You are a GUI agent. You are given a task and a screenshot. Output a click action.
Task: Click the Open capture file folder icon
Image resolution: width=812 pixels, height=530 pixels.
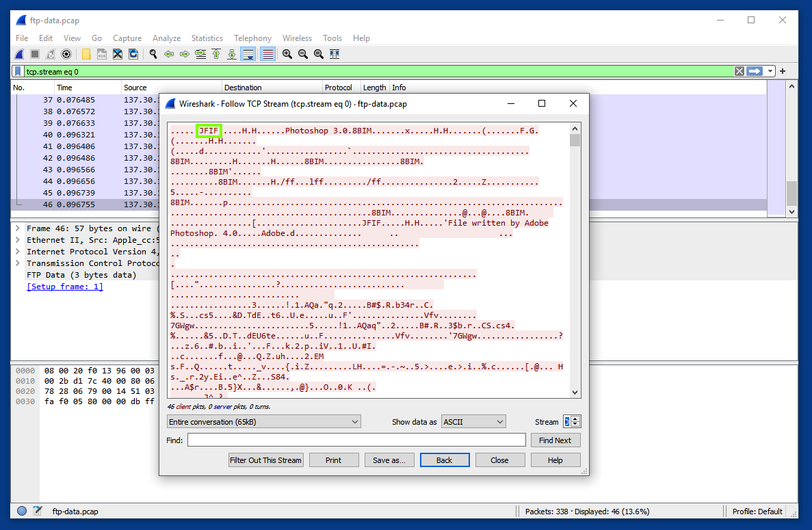(86, 54)
